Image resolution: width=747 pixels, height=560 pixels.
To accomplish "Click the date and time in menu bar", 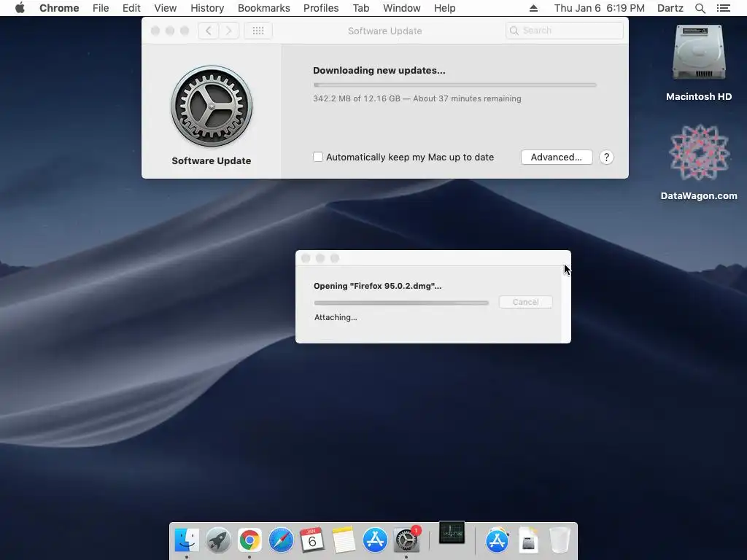I will (x=600, y=8).
